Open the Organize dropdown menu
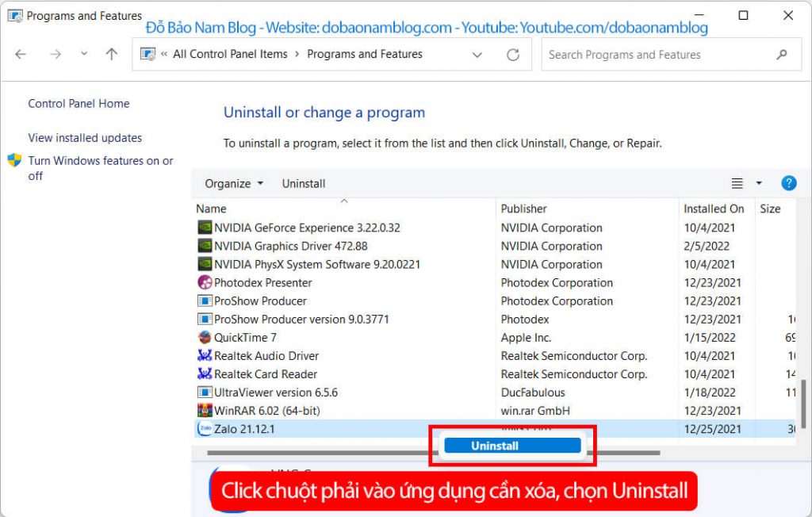 (x=234, y=183)
